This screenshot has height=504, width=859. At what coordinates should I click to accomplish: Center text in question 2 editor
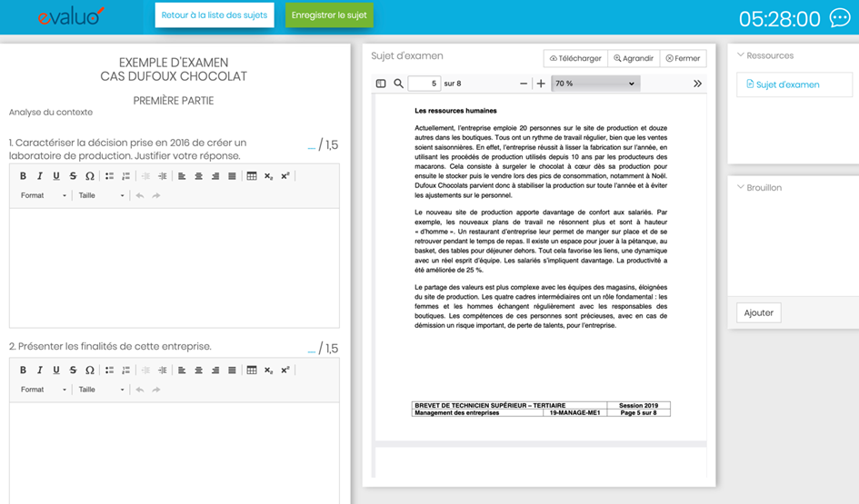coord(199,371)
